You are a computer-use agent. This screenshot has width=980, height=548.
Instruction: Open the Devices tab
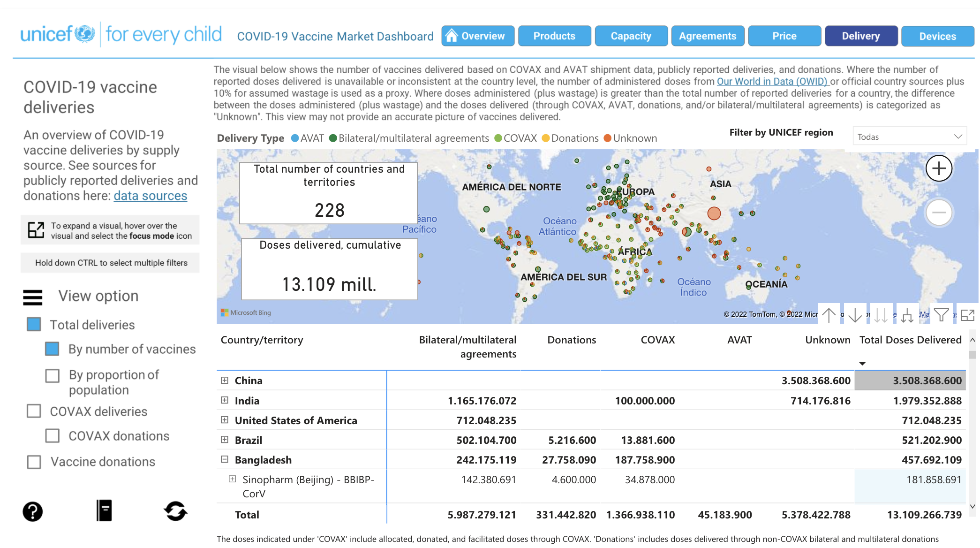pos(938,36)
